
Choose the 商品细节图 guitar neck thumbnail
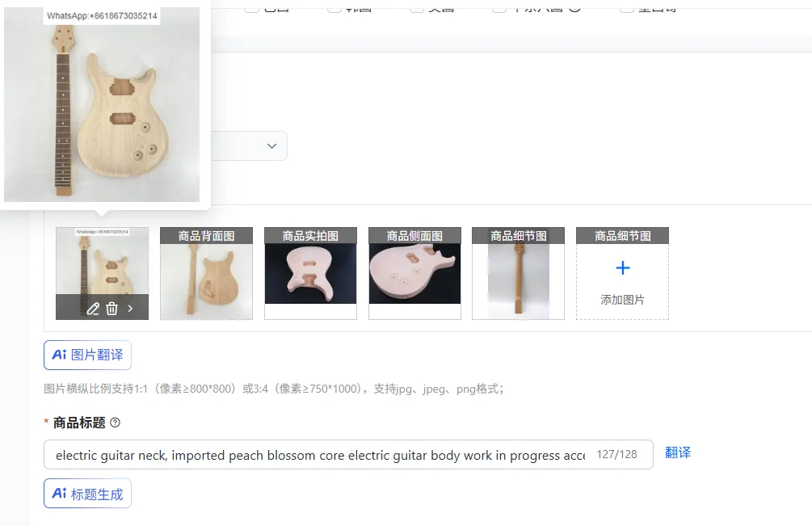click(x=519, y=273)
